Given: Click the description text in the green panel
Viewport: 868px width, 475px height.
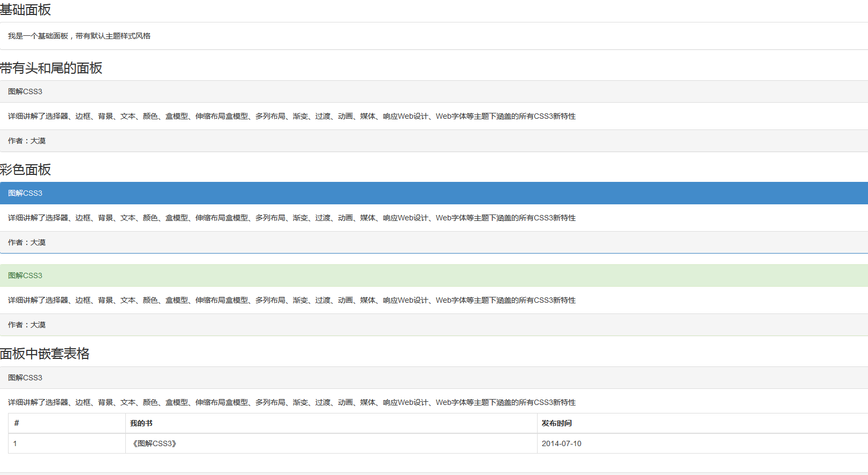Looking at the screenshot, I should (x=292, y=300).
